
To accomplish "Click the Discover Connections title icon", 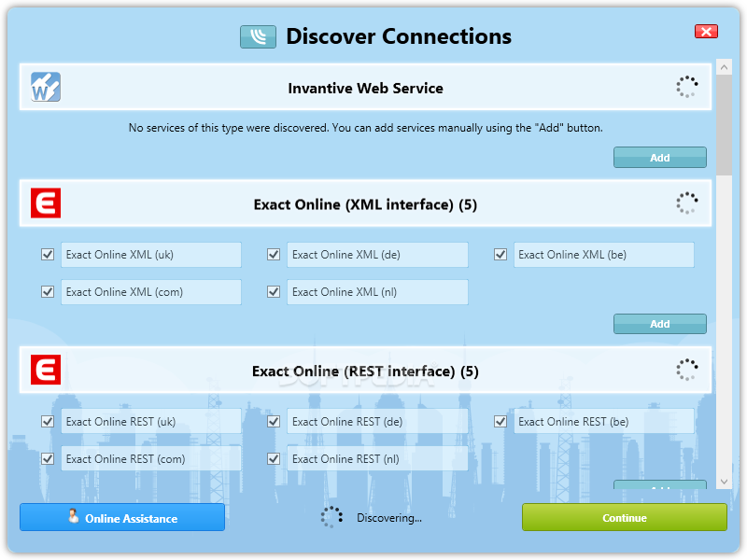I will [258, 36].
